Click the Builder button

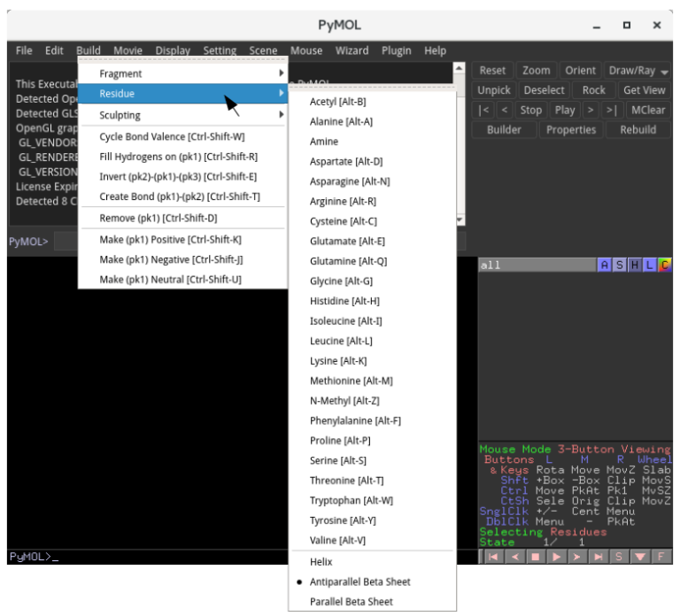(x=504, y=129)
